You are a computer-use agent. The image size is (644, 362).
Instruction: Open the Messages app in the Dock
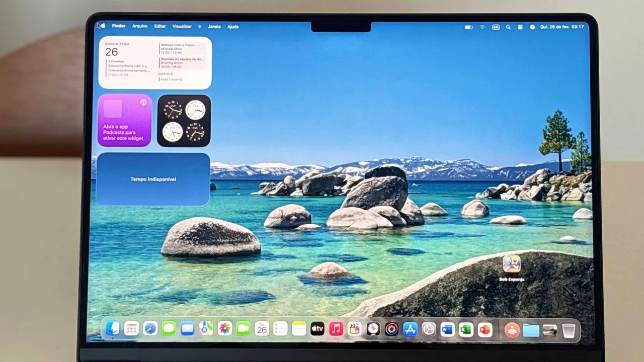point(169,328)
